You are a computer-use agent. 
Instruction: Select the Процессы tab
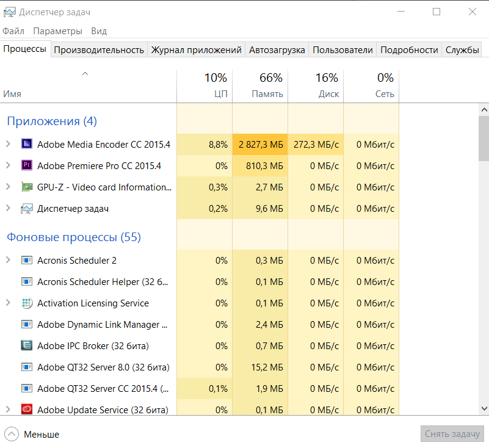[25, 49]
